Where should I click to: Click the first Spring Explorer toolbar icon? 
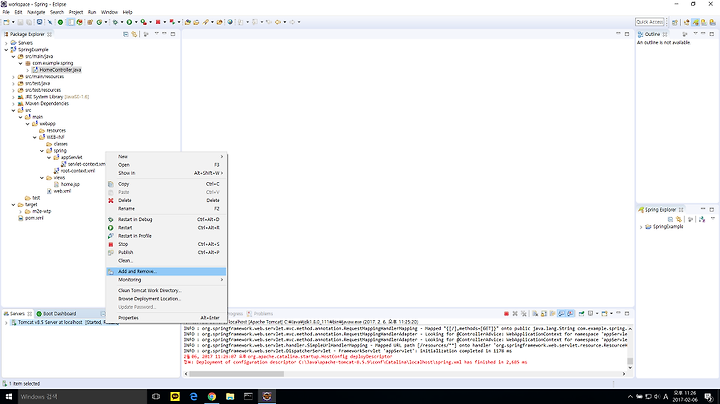pyautogui.click(x=670, y=219)
